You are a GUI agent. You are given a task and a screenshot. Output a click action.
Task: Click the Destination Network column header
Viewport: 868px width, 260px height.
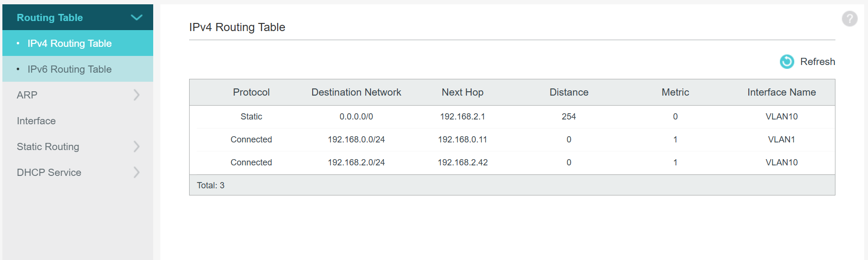point(356,92)
